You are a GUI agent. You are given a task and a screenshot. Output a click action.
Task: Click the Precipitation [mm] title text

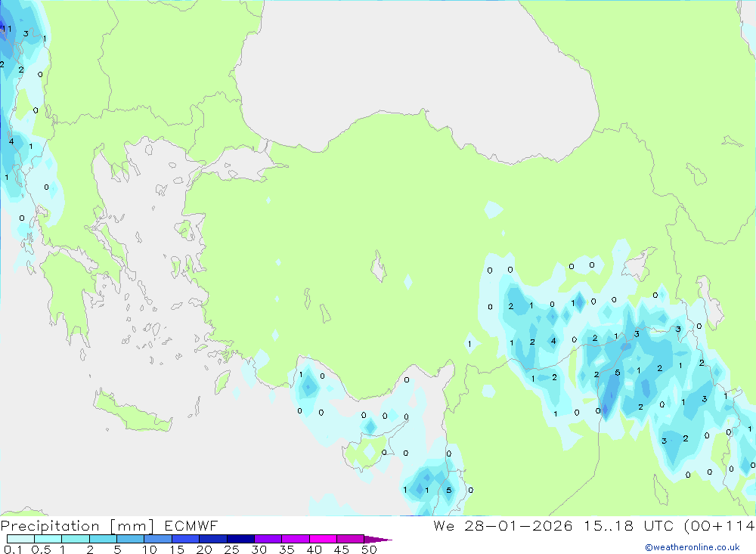[77, 526]
